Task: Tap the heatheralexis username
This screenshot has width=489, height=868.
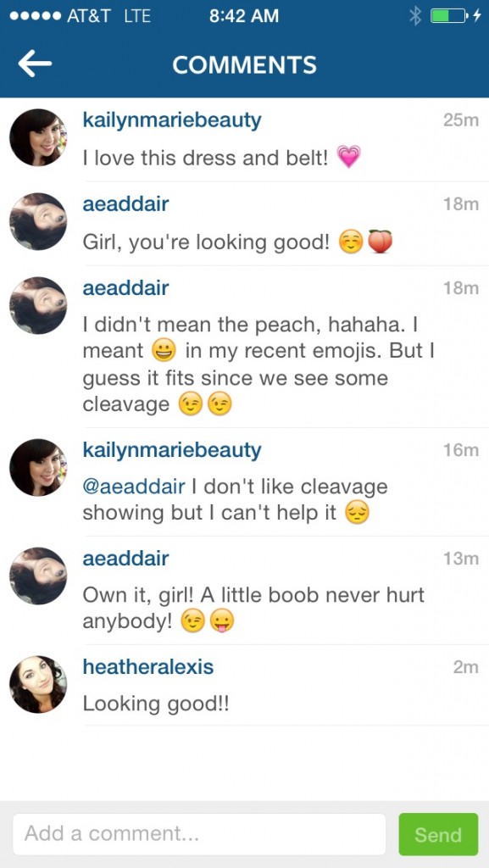Action: [147, 666]
